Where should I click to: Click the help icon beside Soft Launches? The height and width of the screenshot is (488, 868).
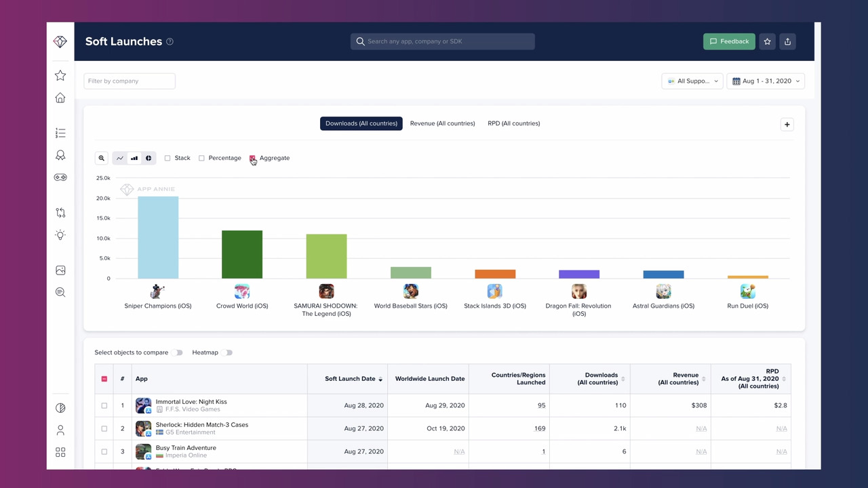170,41
